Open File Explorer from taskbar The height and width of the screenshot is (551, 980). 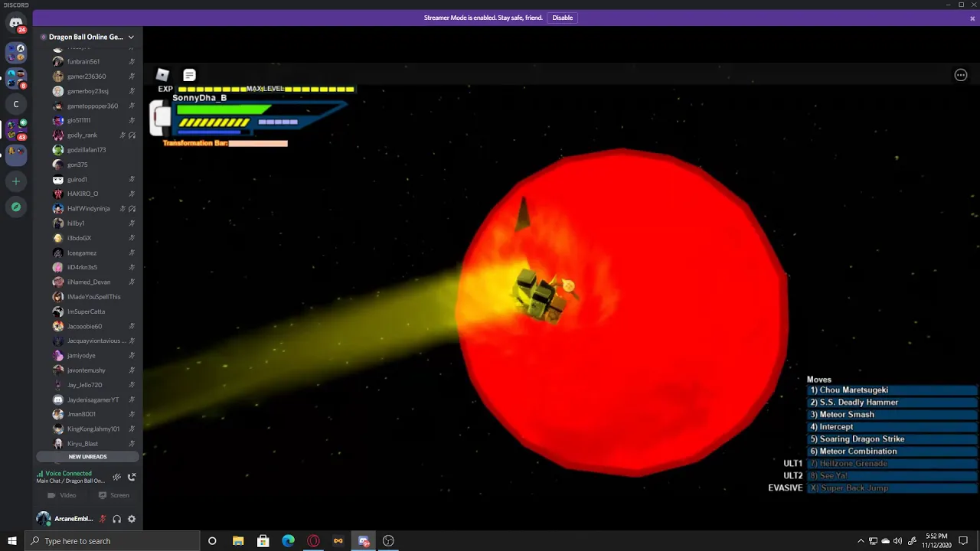[x=238, y=541]
